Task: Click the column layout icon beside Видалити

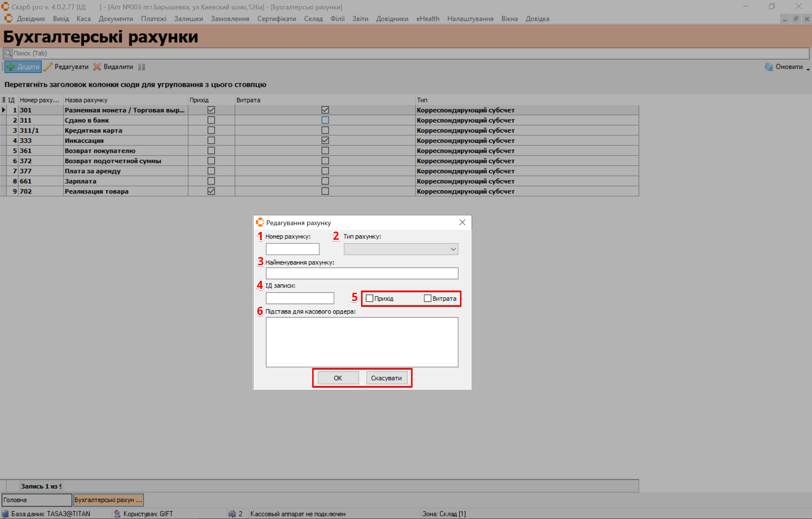Action: (x=141, y=67)
